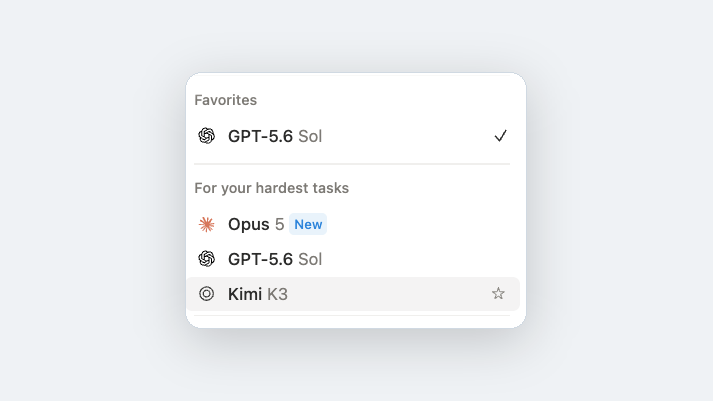Click the gray Sol text in the Favorites row
Viewport: 713px width, 401px height.
(x=310, y=136)
